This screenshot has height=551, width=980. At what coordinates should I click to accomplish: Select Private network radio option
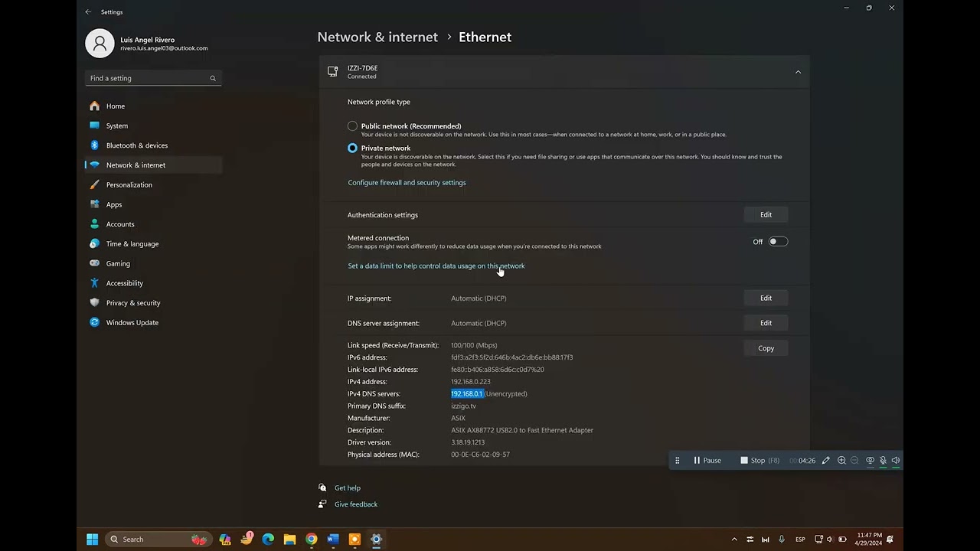(352, 148)
